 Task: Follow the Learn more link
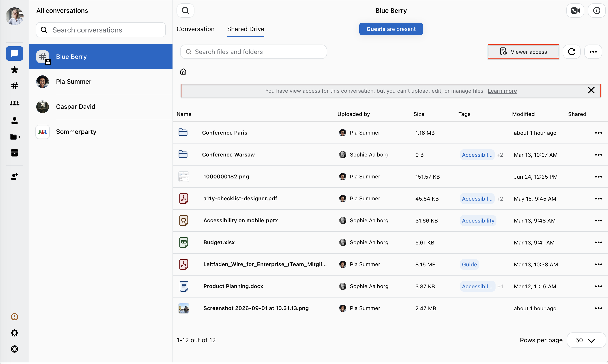coord(502,91)
